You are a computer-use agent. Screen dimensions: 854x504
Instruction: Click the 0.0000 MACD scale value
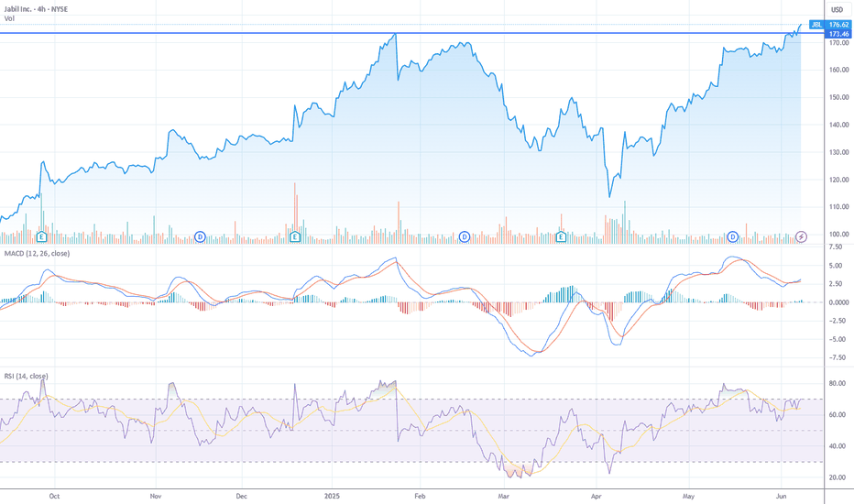(838, 302)
